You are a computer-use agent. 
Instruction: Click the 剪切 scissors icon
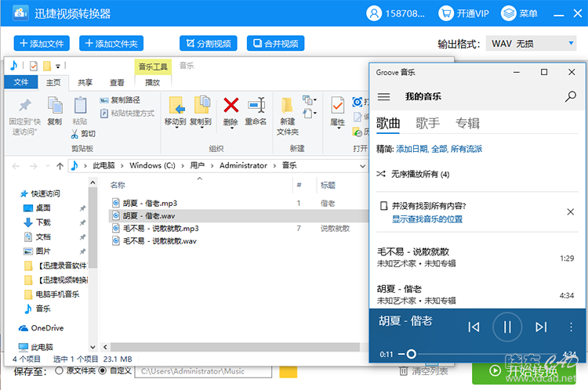click(x=74, y=134)
